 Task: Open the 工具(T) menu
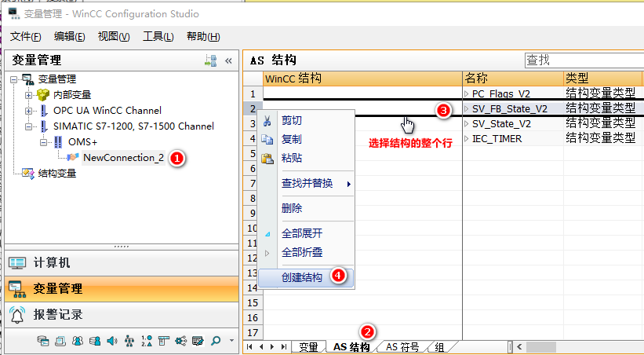point(158,37)
